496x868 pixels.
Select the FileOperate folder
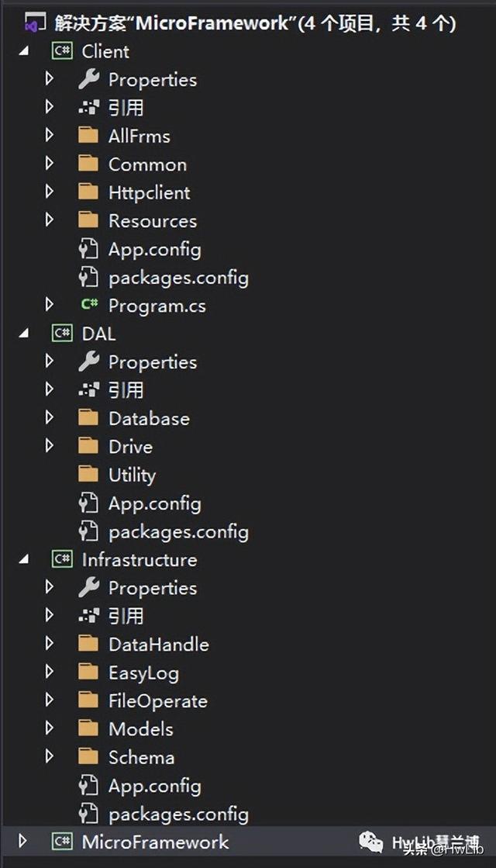pos(157,700)
